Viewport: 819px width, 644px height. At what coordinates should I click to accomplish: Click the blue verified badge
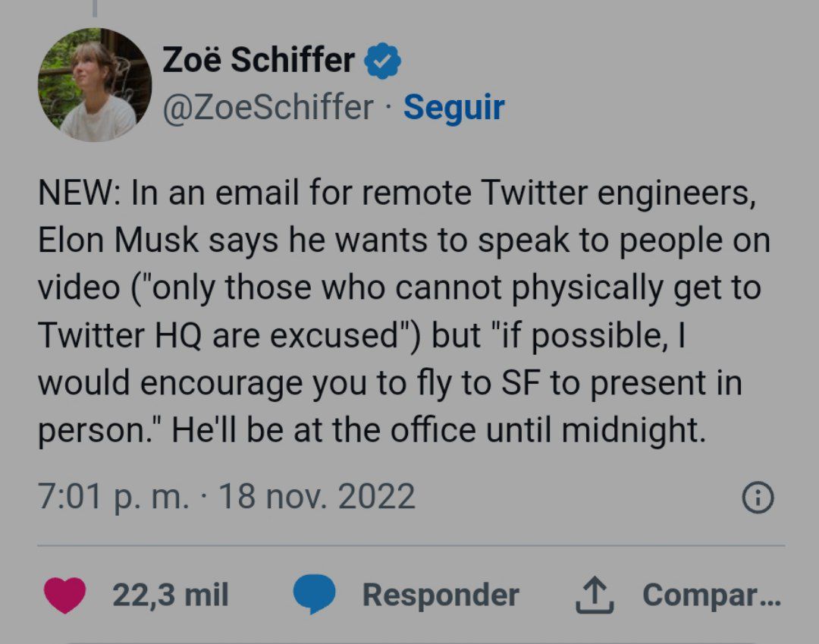pyautogui.click(x=382, y=61)
